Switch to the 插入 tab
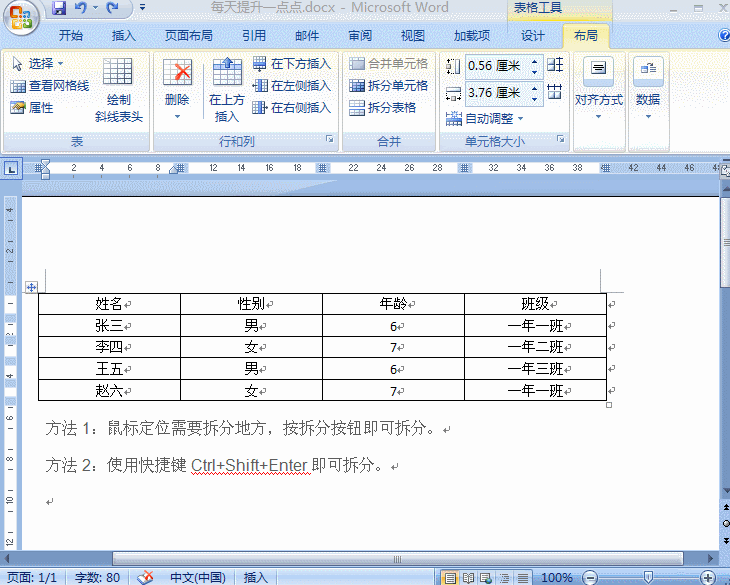This screenshot has height=585, width=730. click(123, 35)
